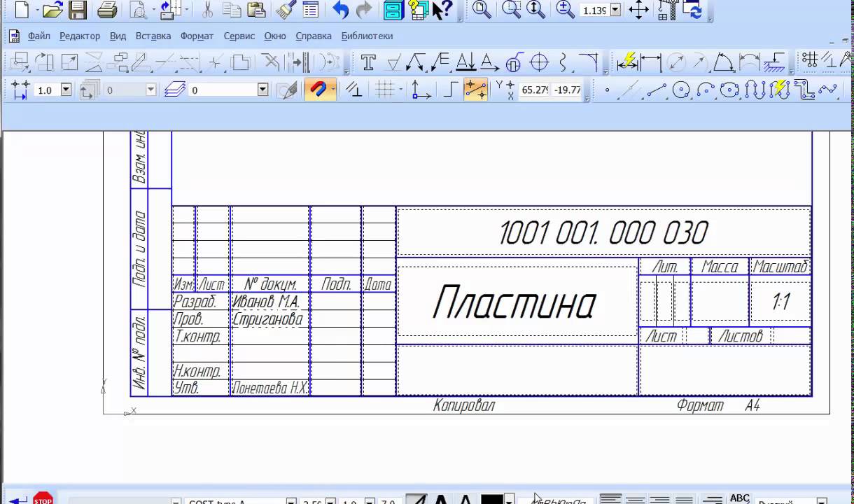This screenshot has width=854, height=504.
Task: Open the current step 1.0 dropdown
Action: (x=66, y=90)
